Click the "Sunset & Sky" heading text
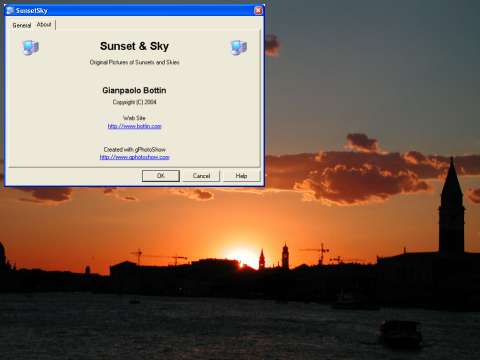Viewport: 480px width, 360px height. click(x=134, y=46)
